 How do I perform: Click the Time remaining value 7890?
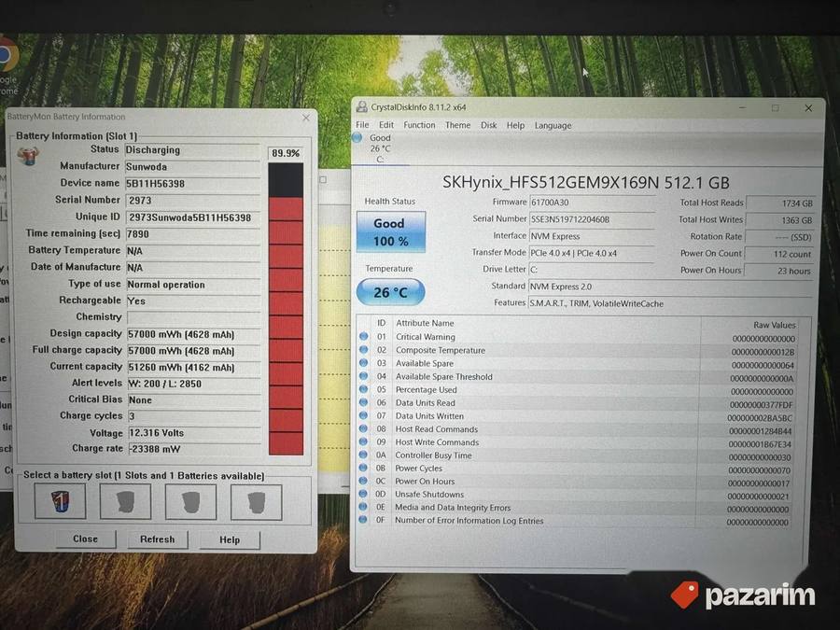[192, 233]
